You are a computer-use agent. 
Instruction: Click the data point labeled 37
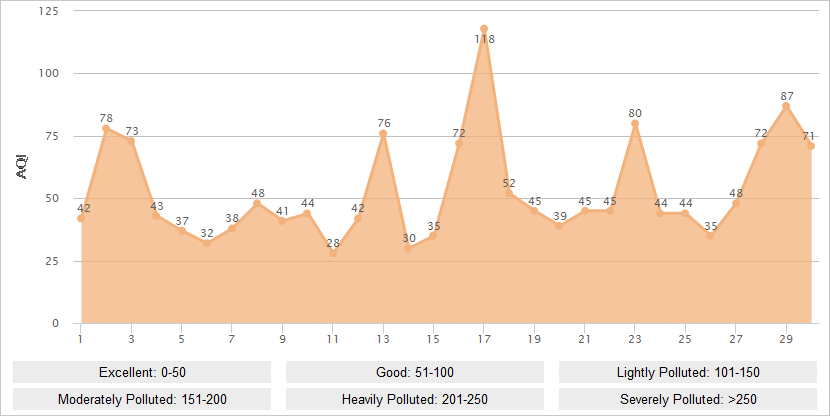[x=182, y=231]
